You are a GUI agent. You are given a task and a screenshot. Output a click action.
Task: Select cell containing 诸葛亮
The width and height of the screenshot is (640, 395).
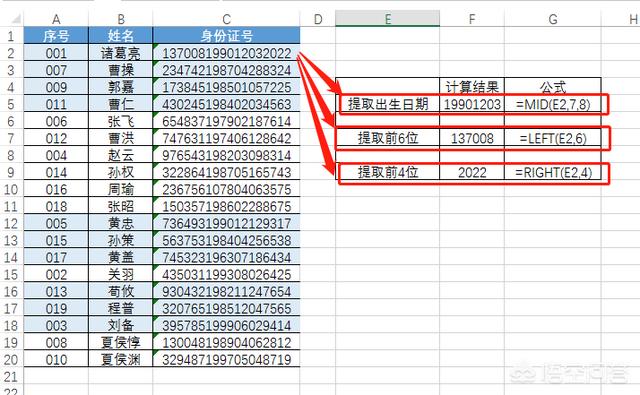[x=121, y=53]
